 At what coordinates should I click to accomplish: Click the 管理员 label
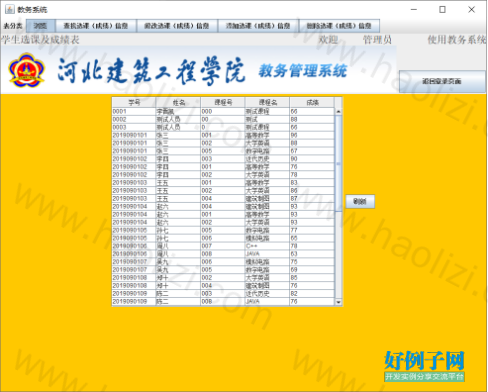coord(377,40)
